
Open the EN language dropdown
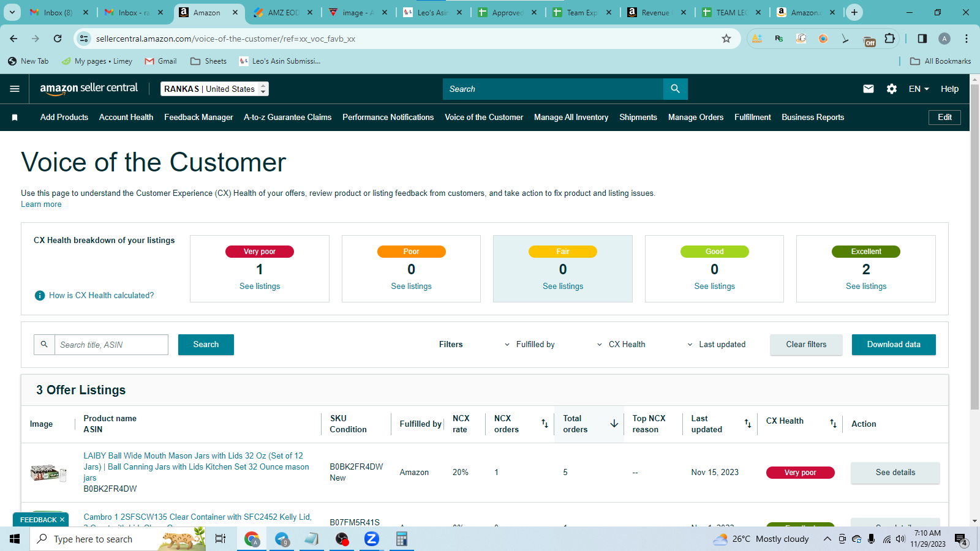pyautogui.click(x=919, y=89)
